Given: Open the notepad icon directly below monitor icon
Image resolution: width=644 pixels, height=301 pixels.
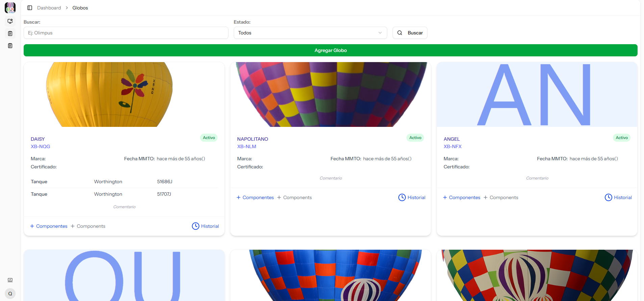Looking at the screenshot, I should pyautogui.click(x=10, y=33).
